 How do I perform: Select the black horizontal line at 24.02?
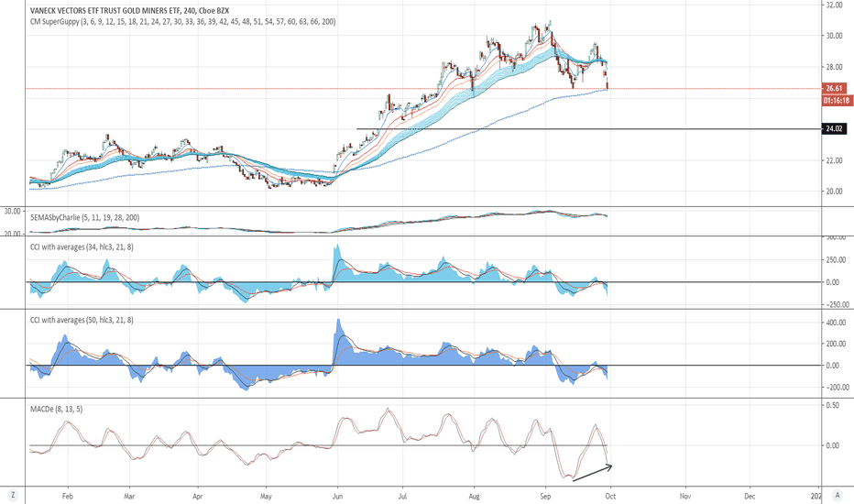click(588, 129)
